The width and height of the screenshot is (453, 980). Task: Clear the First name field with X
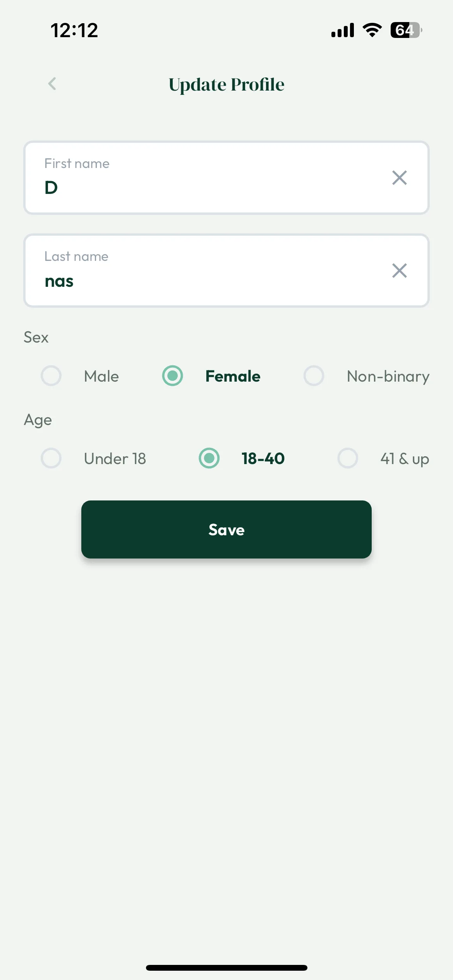(399, 178)
